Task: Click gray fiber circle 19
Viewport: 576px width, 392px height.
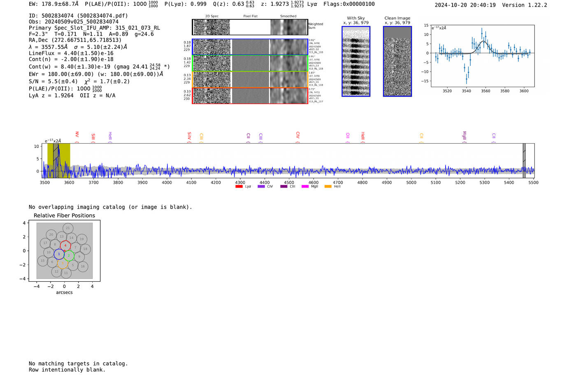Action: [x=81, y=239]
